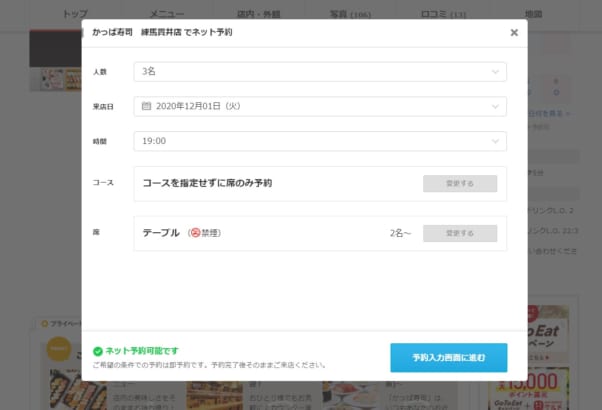This screenshot has height=410, width=602.
Task: Click the テーブル seat type text
Action: pyautogui.click(x=161, y=233)
